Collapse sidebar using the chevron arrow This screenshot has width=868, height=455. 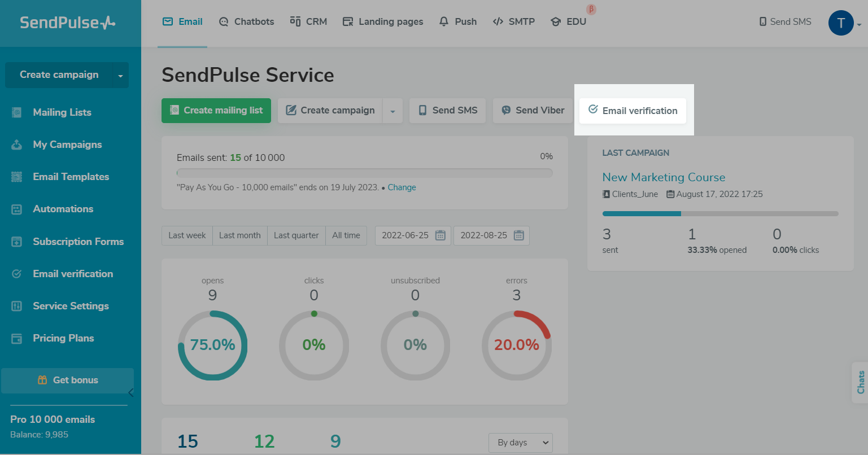(x=131, y=392)
